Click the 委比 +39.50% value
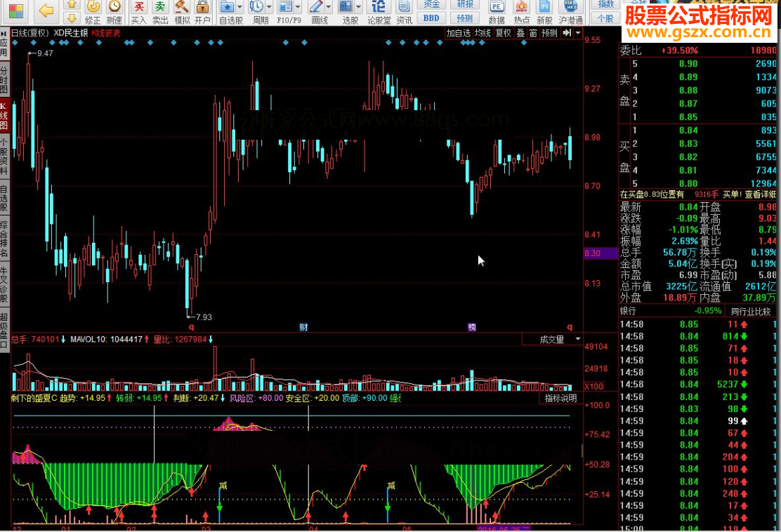The width and height of the screenshot is (781, 532). (x=679, y=51)
